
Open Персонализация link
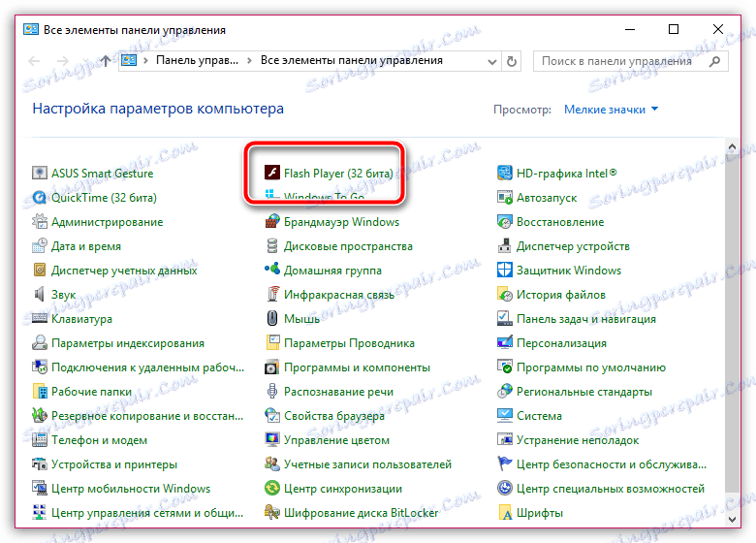561,343
